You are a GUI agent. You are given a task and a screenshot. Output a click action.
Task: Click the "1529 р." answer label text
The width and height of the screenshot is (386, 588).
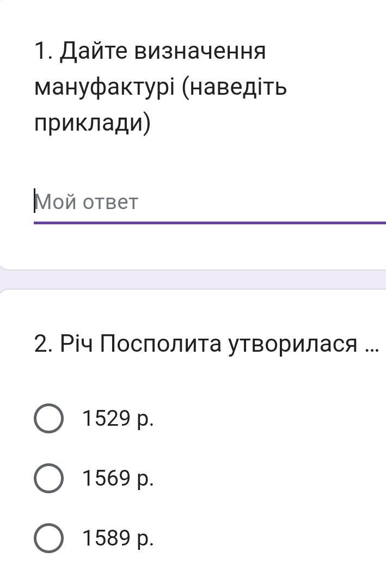click(118, 418)
